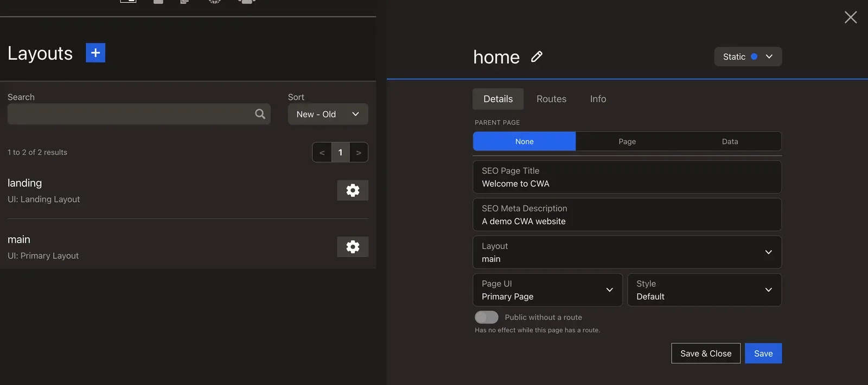Edit the home page name pencil icon
Image resolution: width=868 pixels, height=385 pixels.
(x=537, y=56)
